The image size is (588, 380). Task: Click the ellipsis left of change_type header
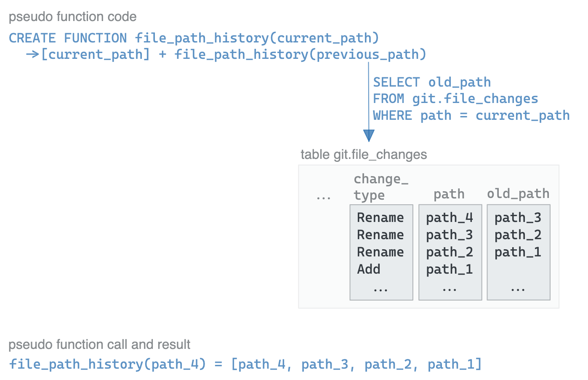pyautogui.click(x=323, y=197)
